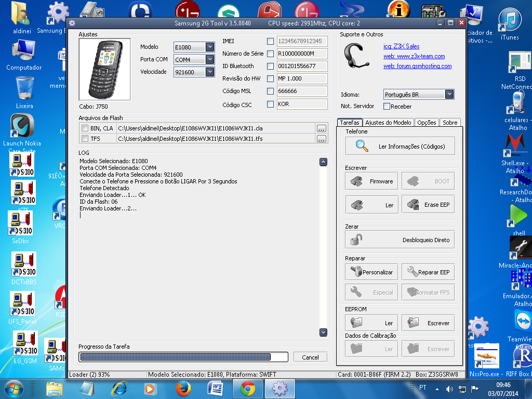532x399 pixels.
Task: Cancel the current task
Action: tap(310, 357)
